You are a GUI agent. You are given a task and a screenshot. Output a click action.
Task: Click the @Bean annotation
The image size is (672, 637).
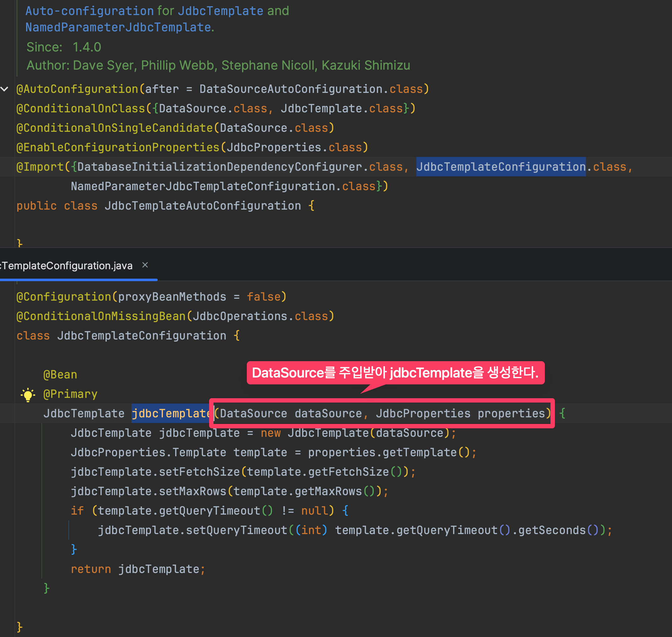pyautogui.click(x=60, y=375)
